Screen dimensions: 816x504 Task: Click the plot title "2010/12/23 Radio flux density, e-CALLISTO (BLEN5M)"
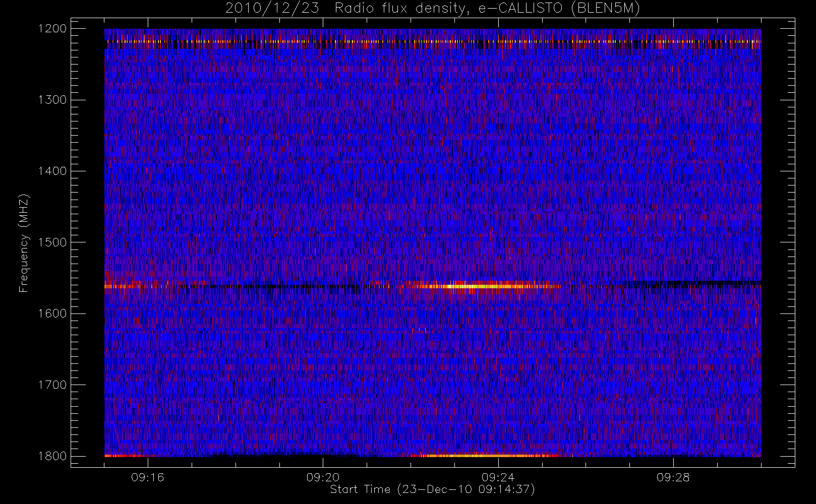click(433, 9)
